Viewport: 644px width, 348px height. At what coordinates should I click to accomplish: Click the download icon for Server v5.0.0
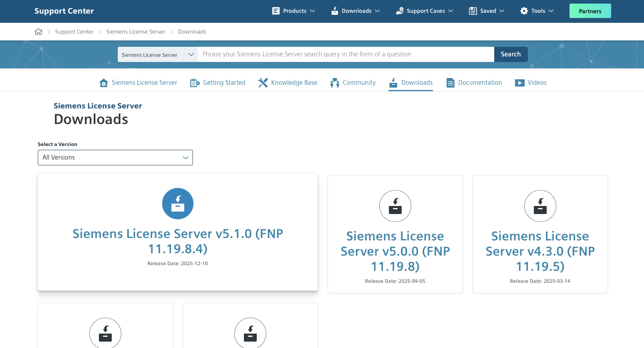[395, 206]
